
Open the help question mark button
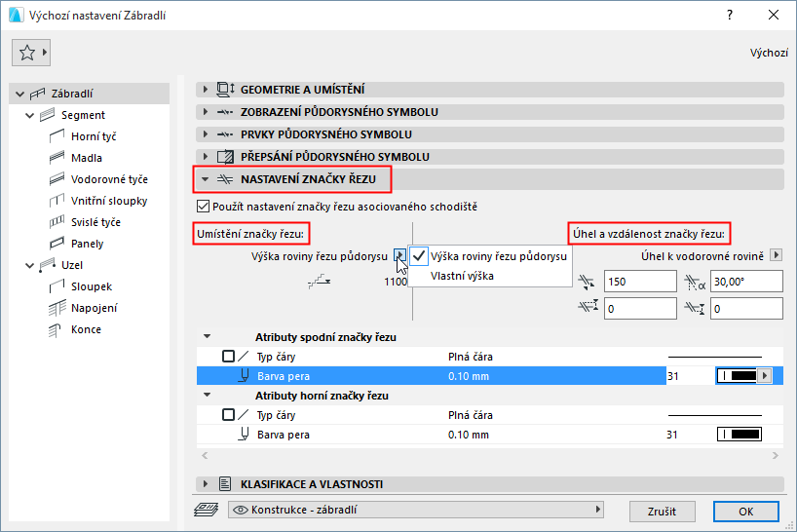pos(730,15)
